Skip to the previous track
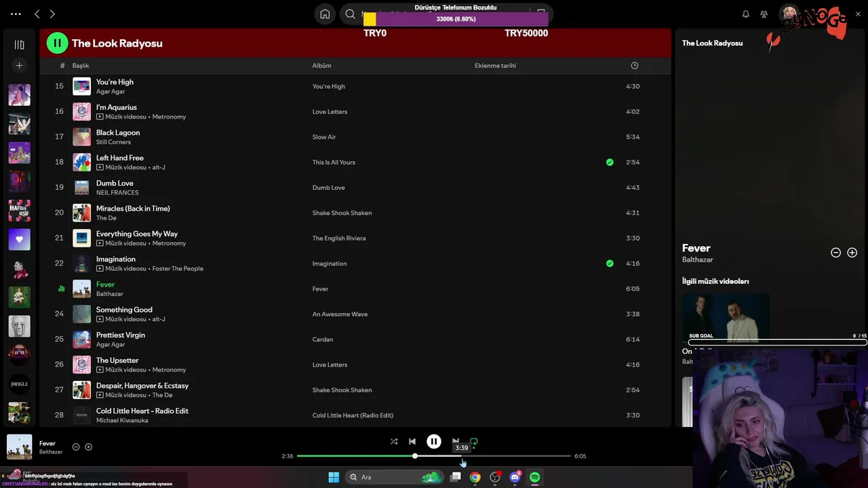Viewport: 868px width, 488px height. (x=412, y=441)
